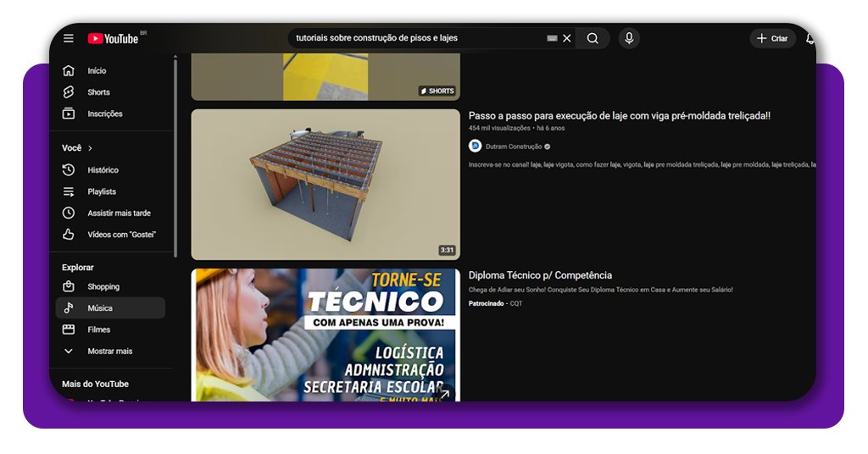
Task: Open Inscrições subscriptions
Action: pos(104,113)
